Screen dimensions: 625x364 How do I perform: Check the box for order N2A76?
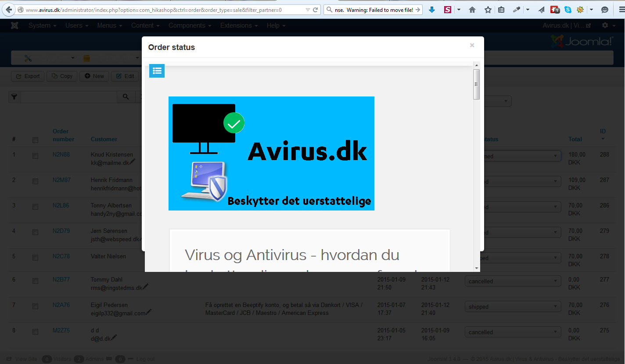[x=35, y=306]
